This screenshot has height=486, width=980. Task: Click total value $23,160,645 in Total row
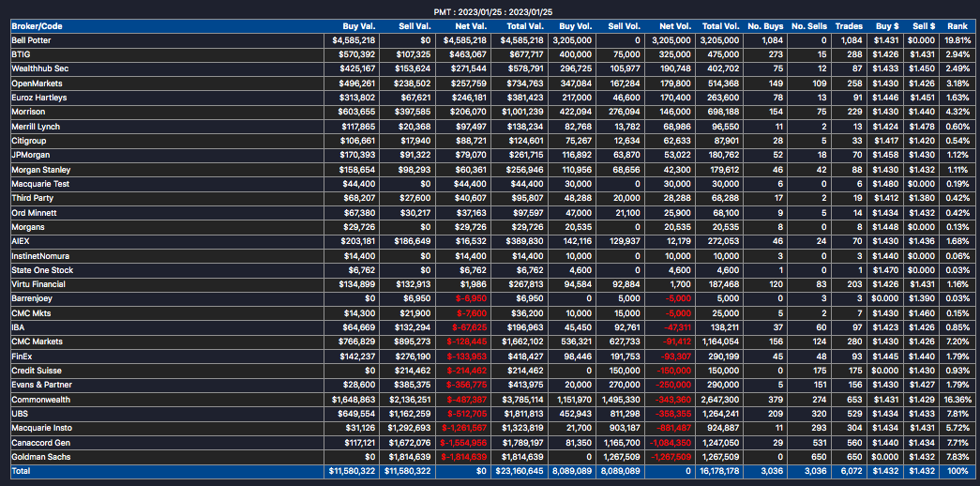click(520, 471)
